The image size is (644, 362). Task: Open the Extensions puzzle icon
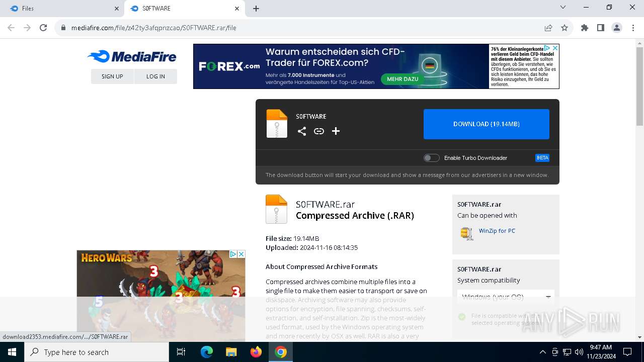585,28
